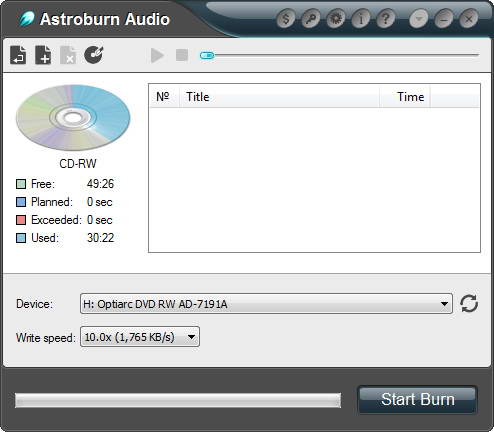Click the Free value 49:26
This screenshot has height=432, width=494.
click(x=100, y=184)
